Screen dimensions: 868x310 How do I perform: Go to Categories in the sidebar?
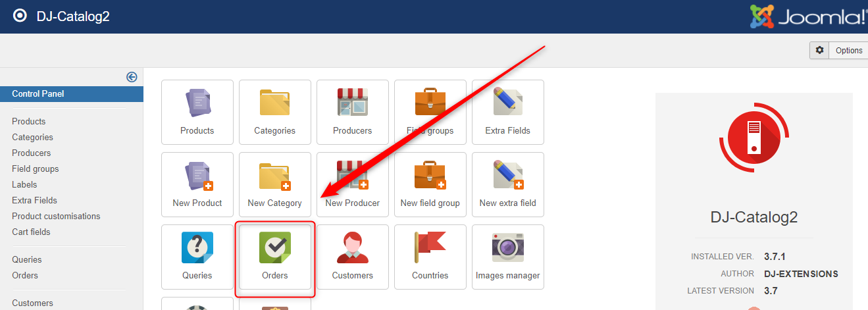coord(33,137)
